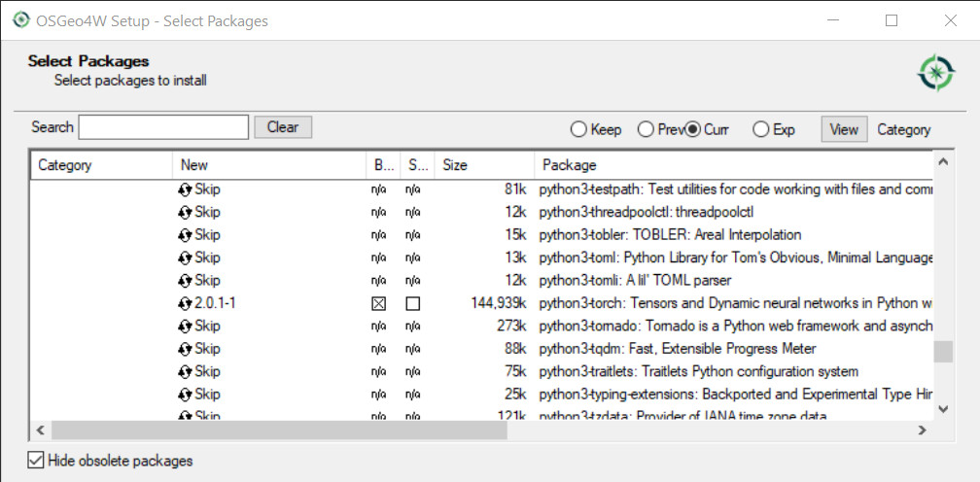980x482 pixels.
Task: Select python3-threadpoolctl package text
Action: click(x=647, y=212)
